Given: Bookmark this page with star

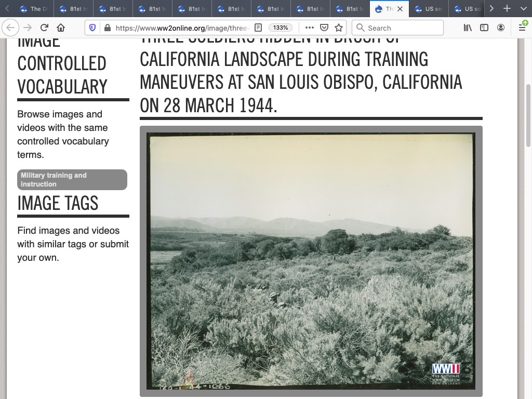Looking at the screenshot, I should 339,28.
